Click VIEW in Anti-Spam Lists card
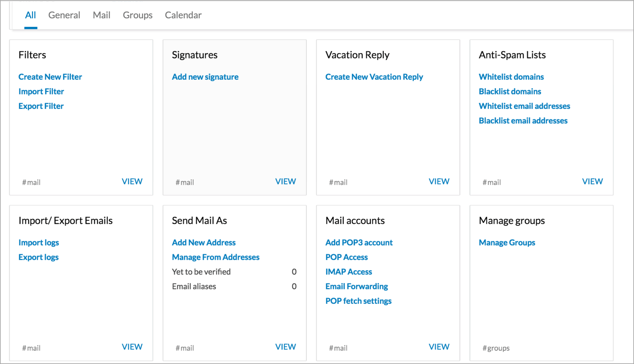The image size is (634, 364). (592, 182)
